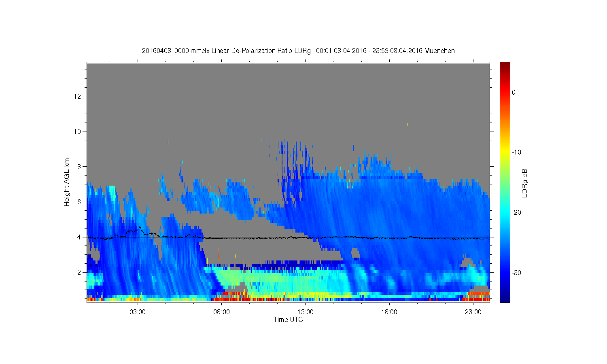Click the colorbar value '-30'

tap(516, 273)
